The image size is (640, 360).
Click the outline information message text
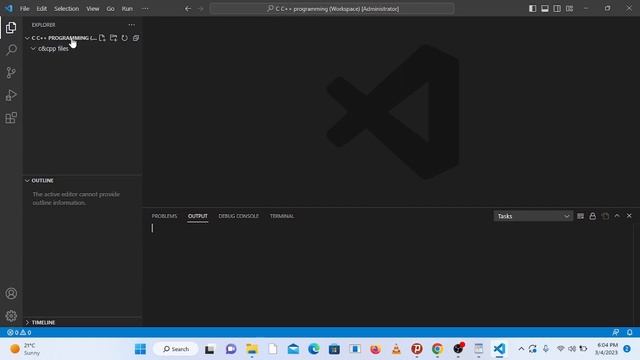[x=76, y=198]
